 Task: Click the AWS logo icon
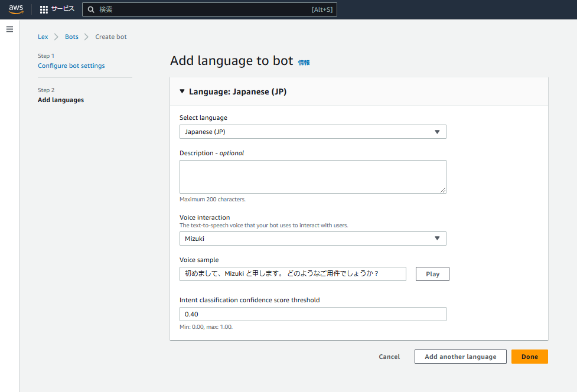coord(15,9)
